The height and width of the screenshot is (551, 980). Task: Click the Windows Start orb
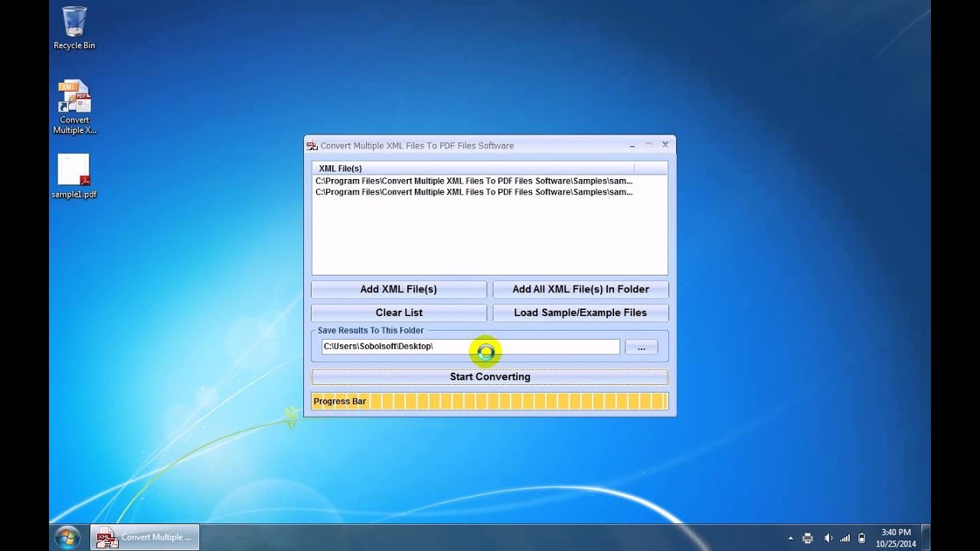[x=67, y=537]
